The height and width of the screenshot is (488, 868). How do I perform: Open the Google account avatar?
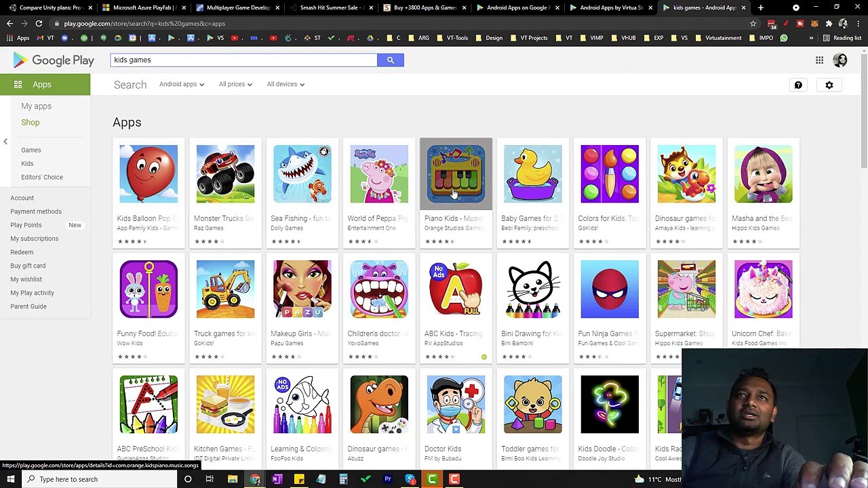pos(840,60)
